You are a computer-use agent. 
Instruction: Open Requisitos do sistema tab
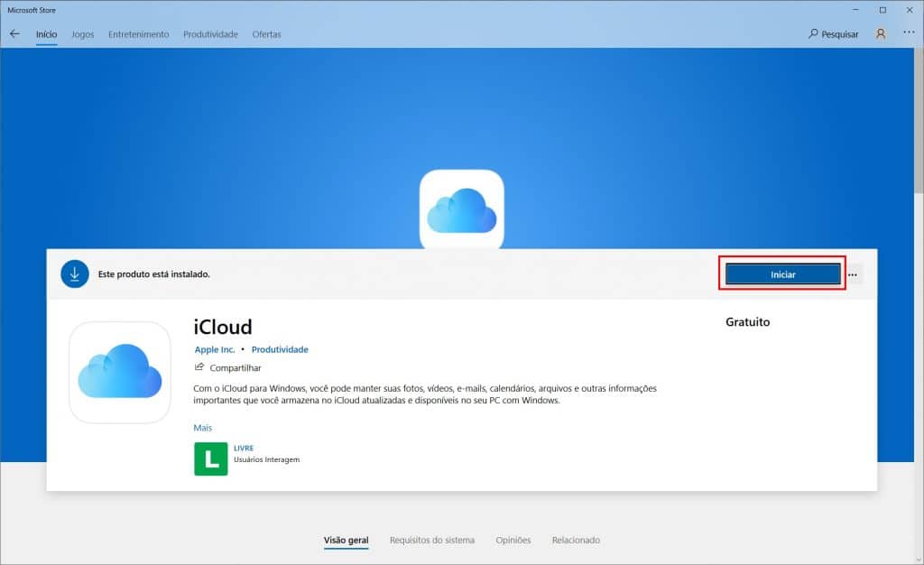pos(432,541)
